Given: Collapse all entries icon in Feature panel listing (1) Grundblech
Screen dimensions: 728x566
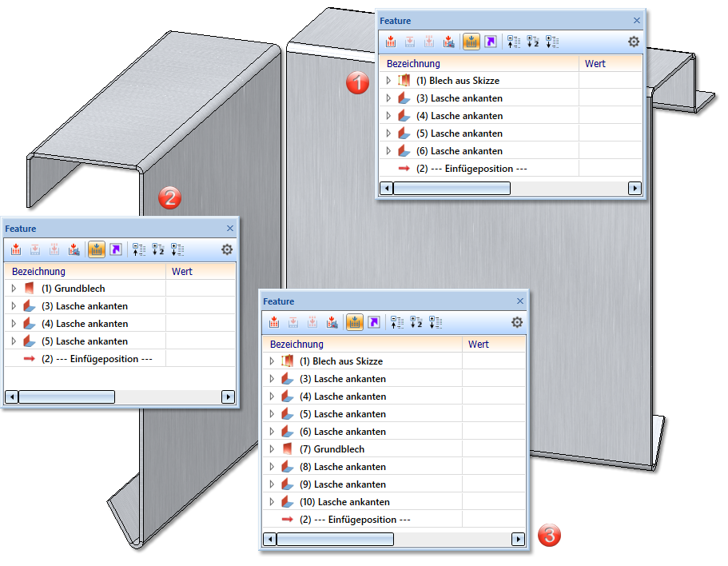Looking at the screenshot, I should [x=139, y=249].
